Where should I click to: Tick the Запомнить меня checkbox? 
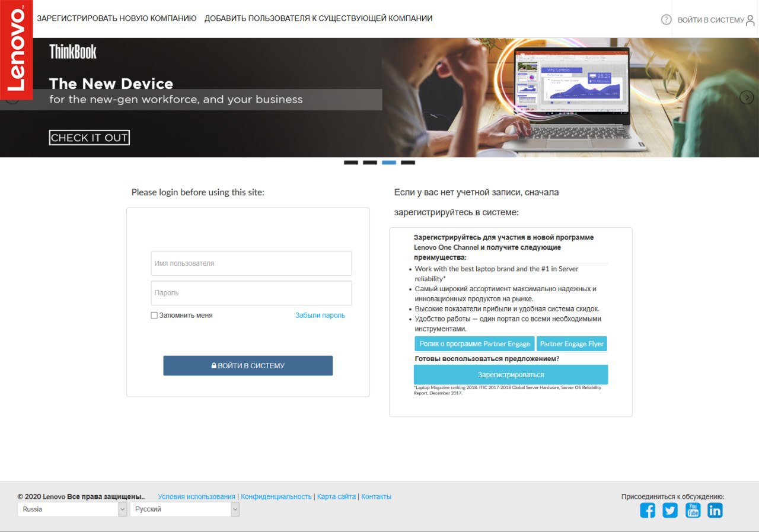point(154,316)
